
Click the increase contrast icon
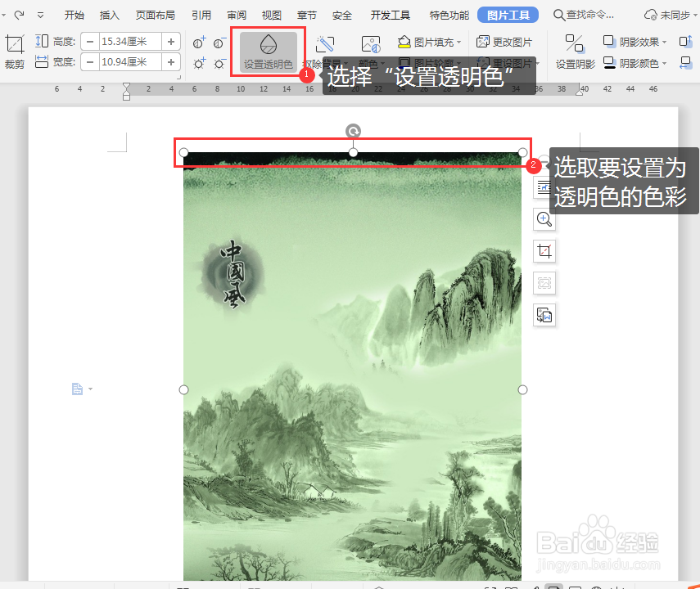coord(199,43)
